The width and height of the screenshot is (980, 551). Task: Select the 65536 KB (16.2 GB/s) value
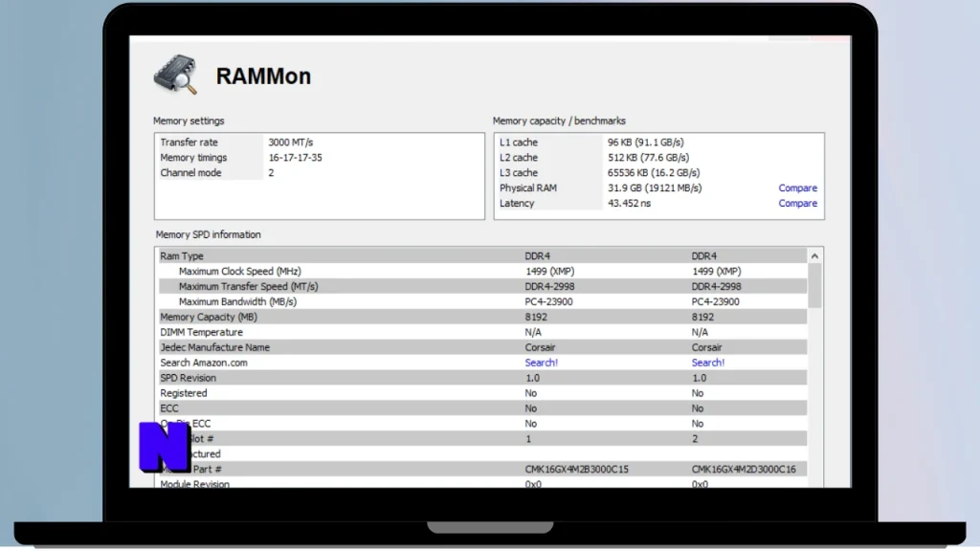[654, 173]
